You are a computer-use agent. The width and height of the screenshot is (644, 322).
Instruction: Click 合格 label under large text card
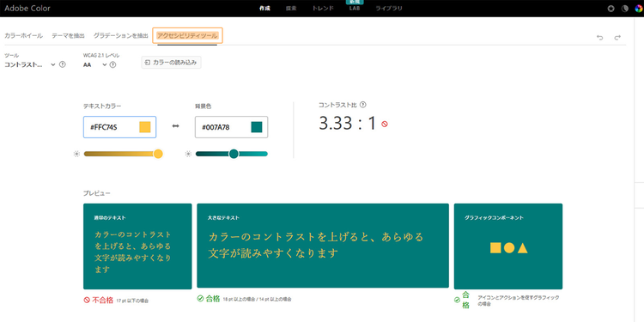213,299
